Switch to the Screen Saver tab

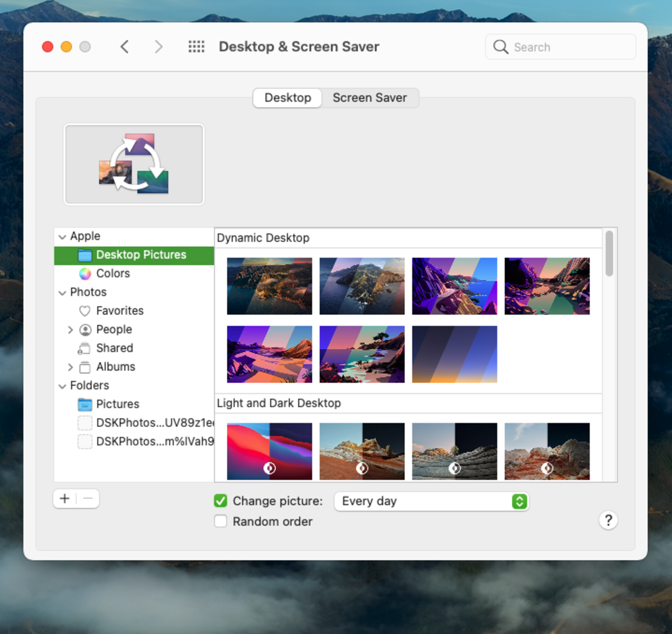(370, 97)
